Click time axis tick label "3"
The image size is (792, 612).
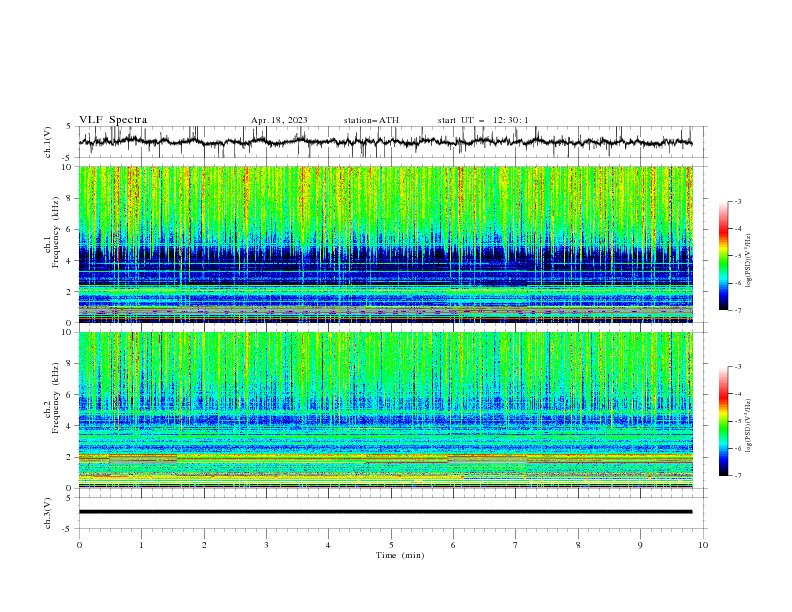266,545
